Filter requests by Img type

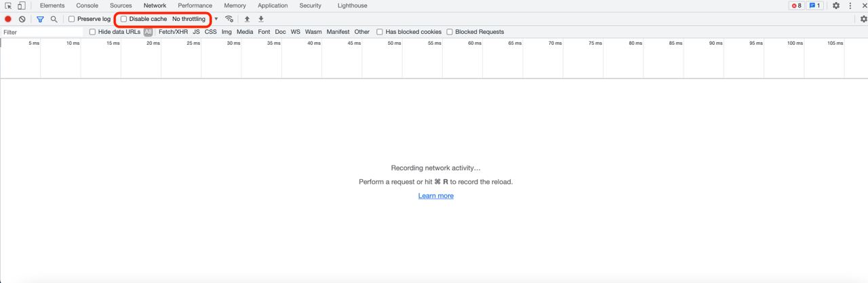[226, 32]
